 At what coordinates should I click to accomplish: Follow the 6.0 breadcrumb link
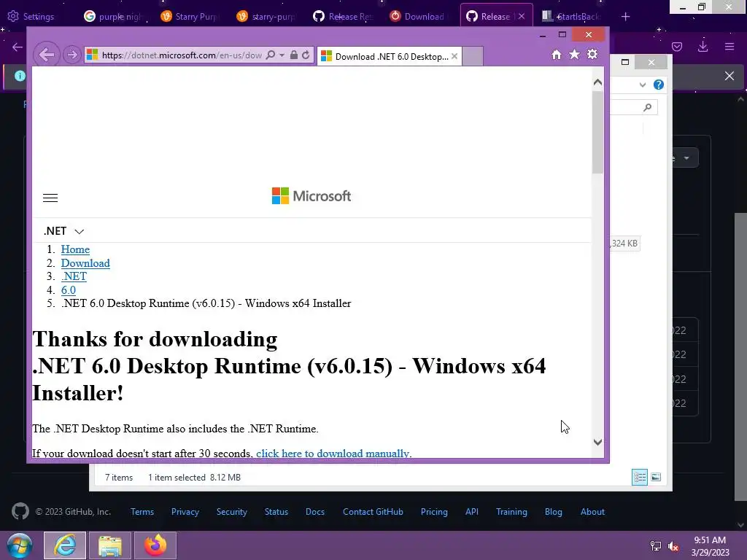point(68,290)
